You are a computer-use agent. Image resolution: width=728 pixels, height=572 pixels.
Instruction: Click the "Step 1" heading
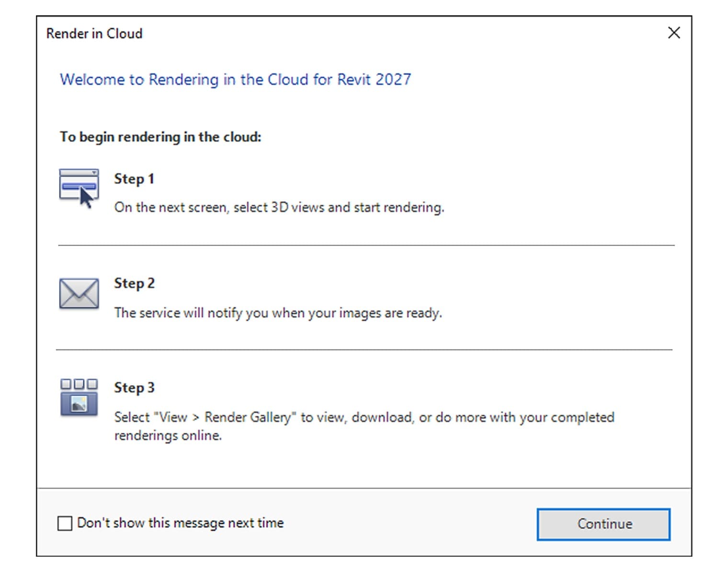pos(134,179)
